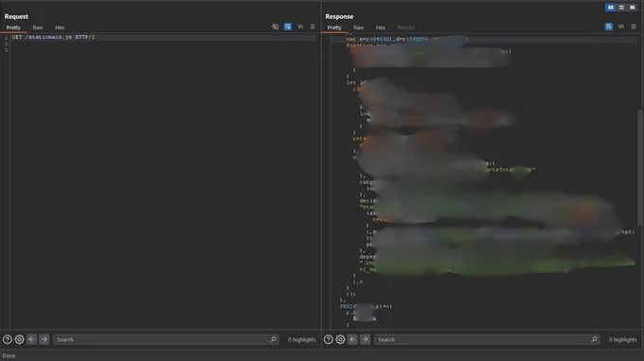Toggle Request non-printable characters \n icon

click(x=300, y=27)
